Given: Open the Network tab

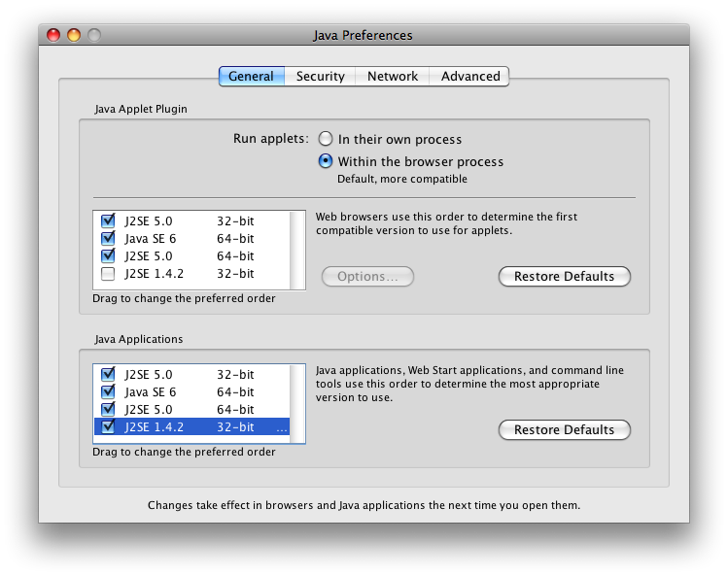Looking at the screenshot, I should (393, 76).
